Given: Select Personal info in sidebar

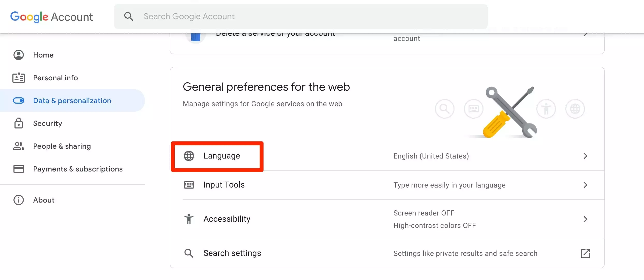Looking at the screenshot, I should 55,78.
